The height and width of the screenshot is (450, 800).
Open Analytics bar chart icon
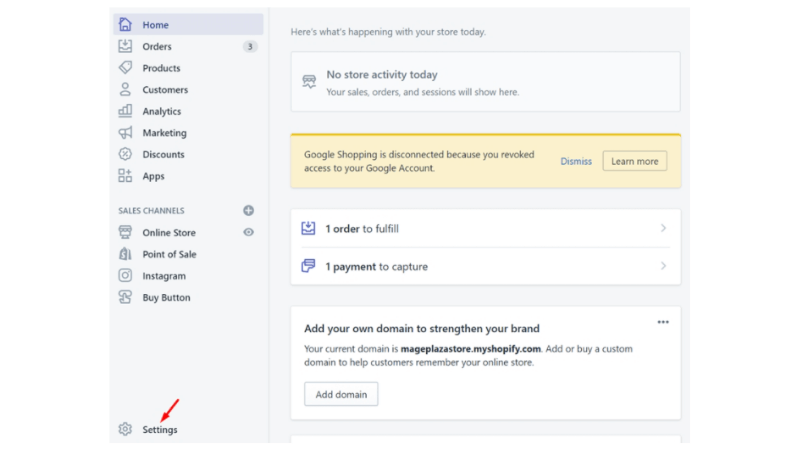click(x=125, y=111)
